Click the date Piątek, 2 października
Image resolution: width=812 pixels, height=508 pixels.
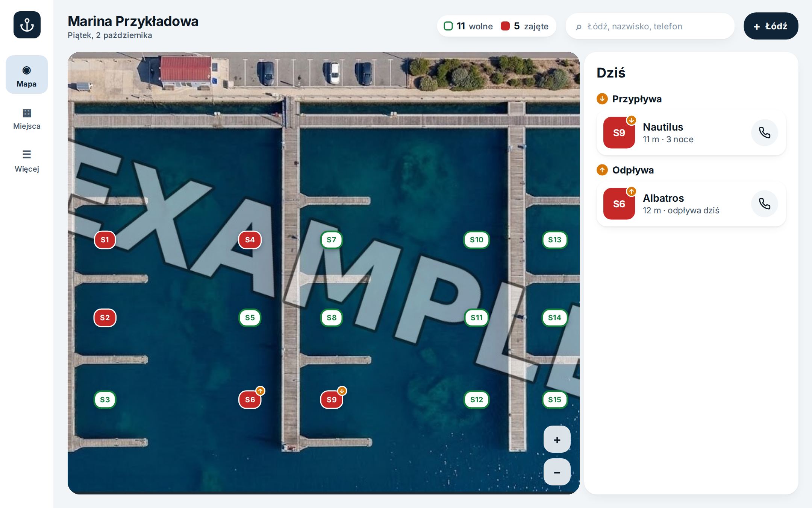tap(110, 35)
